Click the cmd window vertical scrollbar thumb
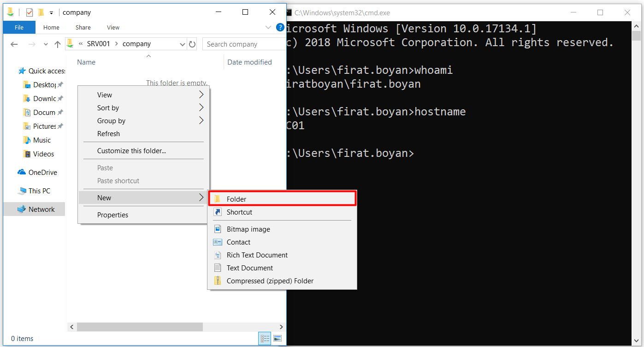 (x=636, y=36)
